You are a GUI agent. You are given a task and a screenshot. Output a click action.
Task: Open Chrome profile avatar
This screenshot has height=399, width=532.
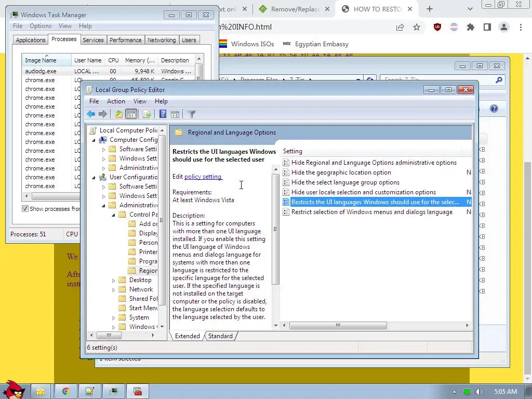(504, 27)
